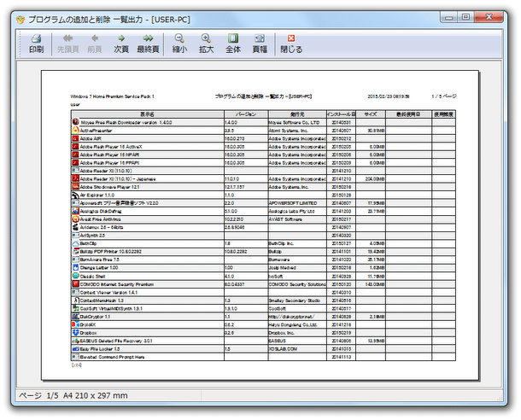Click the BathClip cloud icon
The image size is (521, 420).
pos(75,243)
